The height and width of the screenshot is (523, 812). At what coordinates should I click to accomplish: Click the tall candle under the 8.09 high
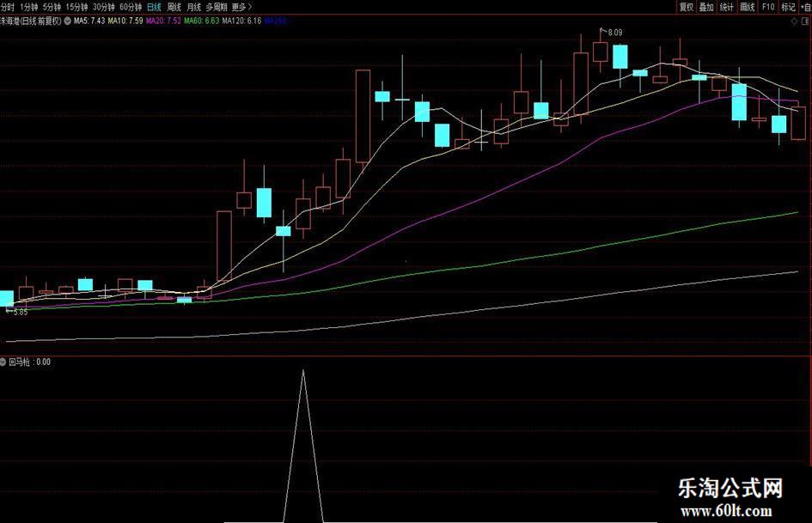tap(601, 52)
